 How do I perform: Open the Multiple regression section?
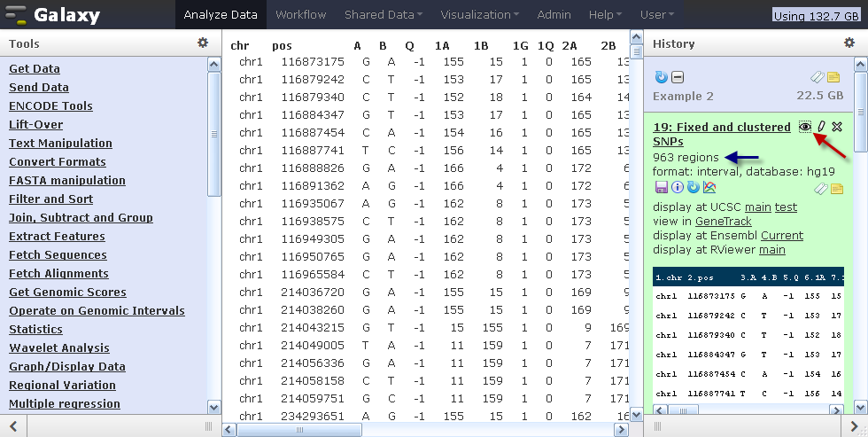click(64, 404)
